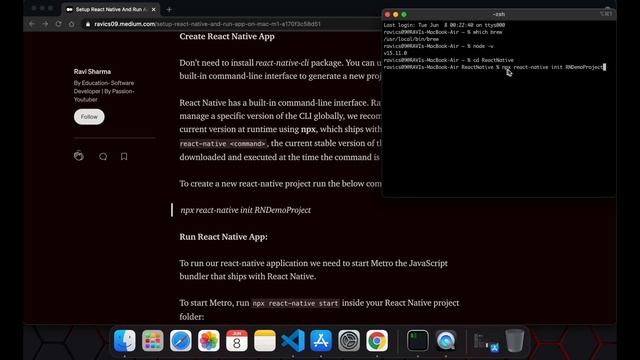
Task: Follow Ravi Sharma on Medium
Action: [x=89, y=117]
